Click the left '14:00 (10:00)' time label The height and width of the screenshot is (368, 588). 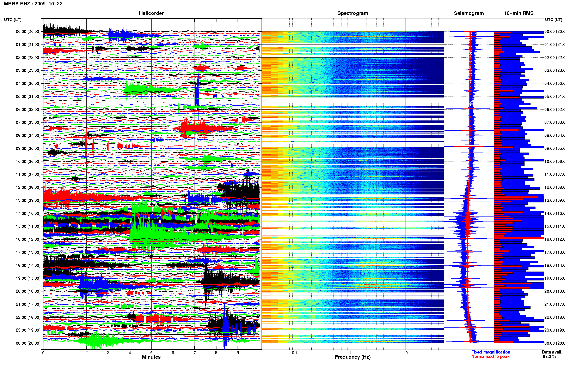pyautogui.click(x=28, y=213)
